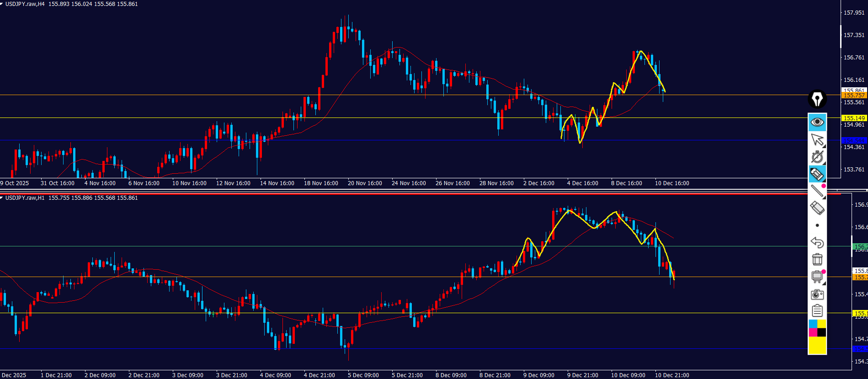Select the highlighted marker drawing tool

817,174
